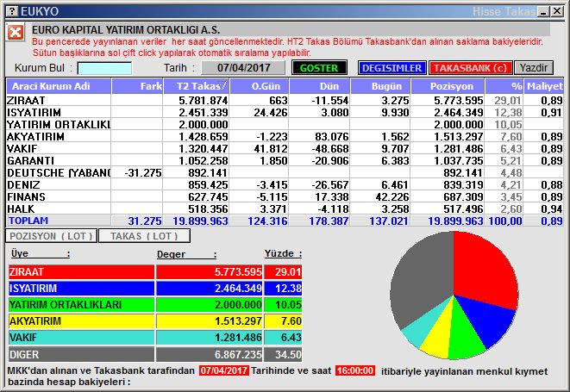Viewport: 570px width, 392px height.
Task: Sort by % column header
Action: click(x=504, y=86)
